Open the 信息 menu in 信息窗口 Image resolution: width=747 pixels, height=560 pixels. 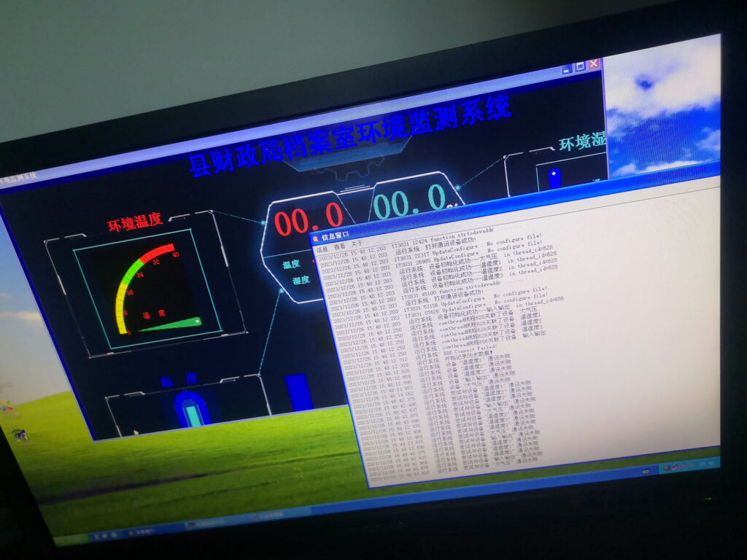click(322, 249)
